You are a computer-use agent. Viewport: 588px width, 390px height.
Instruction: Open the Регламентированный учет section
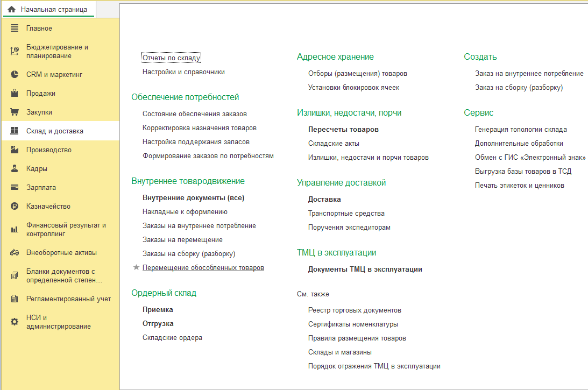pyautogui.click(x=68, y=299)
